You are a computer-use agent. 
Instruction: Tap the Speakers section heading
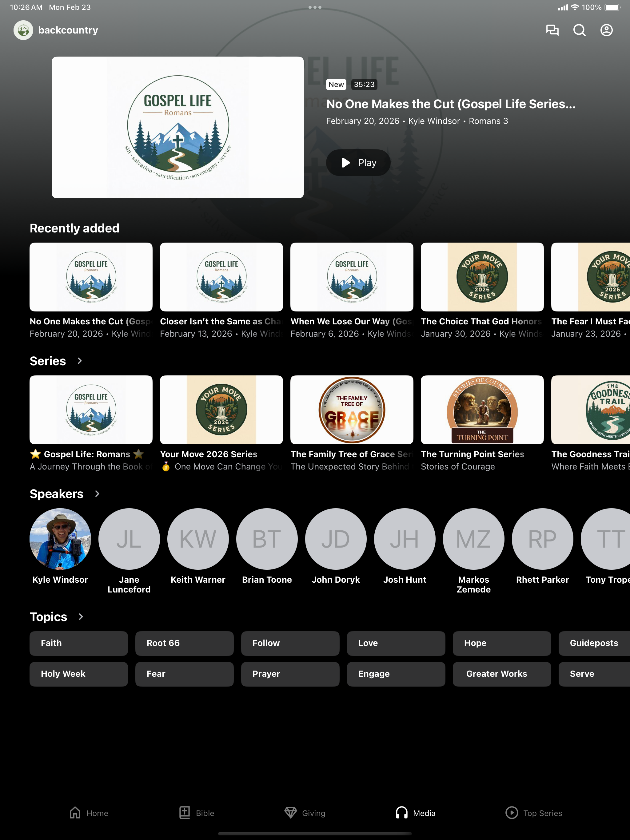(57, 494)
